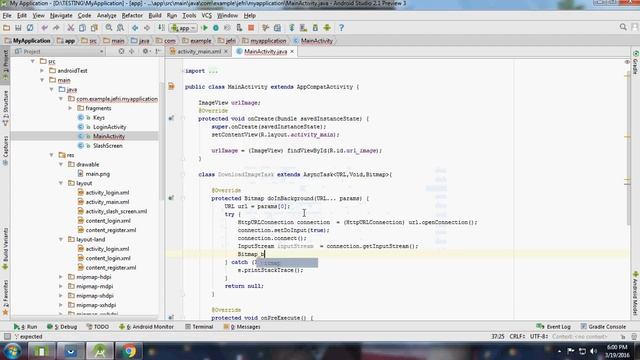Image resolution: width=640 pixels, height=360 pixels.
Task: Expand the fragments package
Action: coord(70,108)
